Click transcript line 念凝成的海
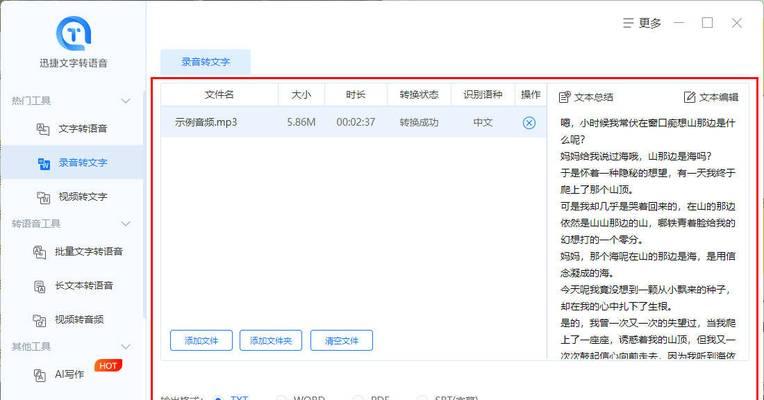Screen dimensions: 764x400 pyautogui.click(x=587, y=273)
